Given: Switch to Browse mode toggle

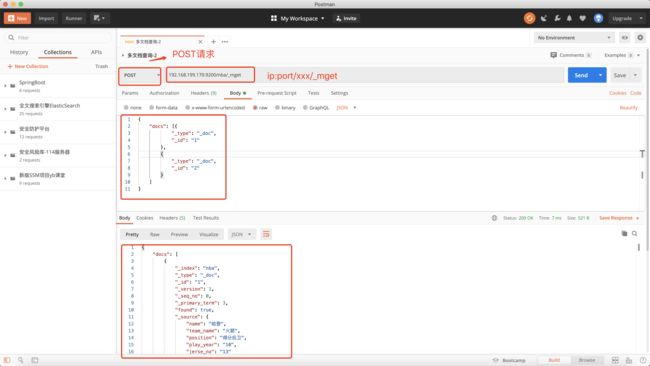Looking at the screenshot, I should tap(587, 360).
